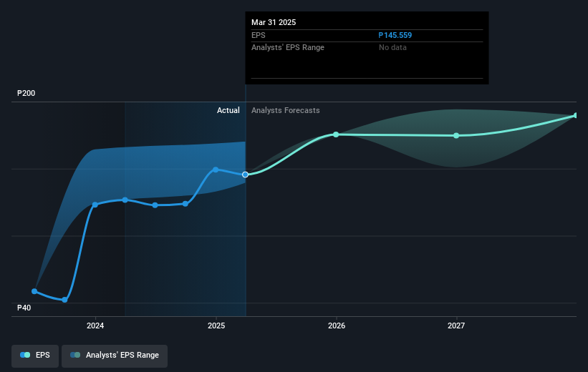Viewport: 588px width, 372px height.
Task: Select the 2027 forecast EPS data point
Action: point(456,136)
